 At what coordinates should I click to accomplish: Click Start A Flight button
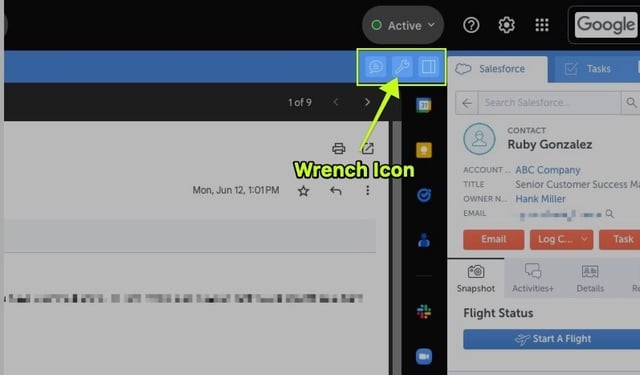552,339
